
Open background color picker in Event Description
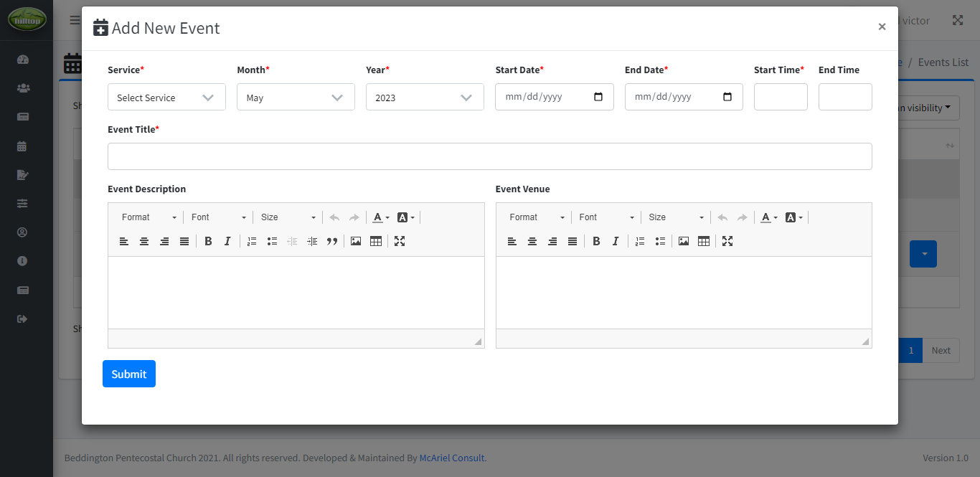tap(406, 217)
